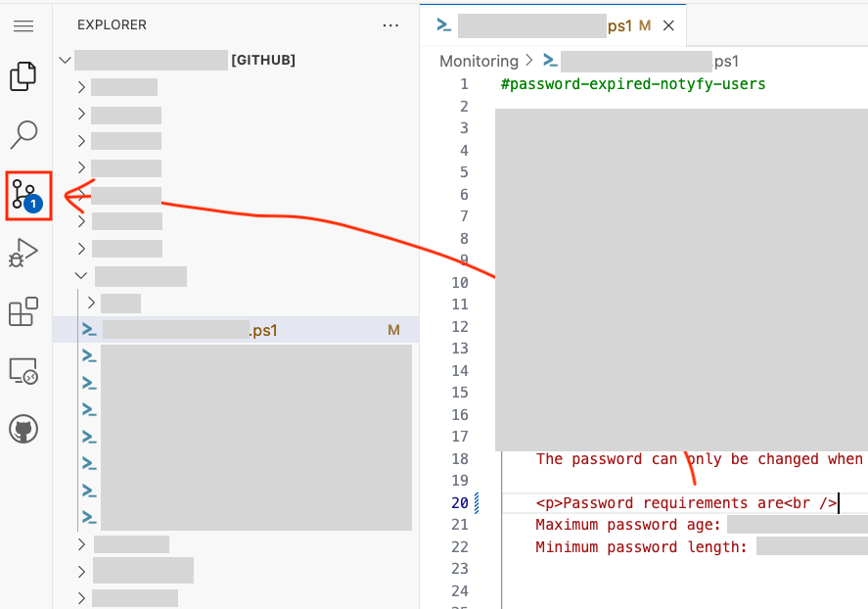Open the GitHub panel icon
868x609 pixels.
click(23, 429)
